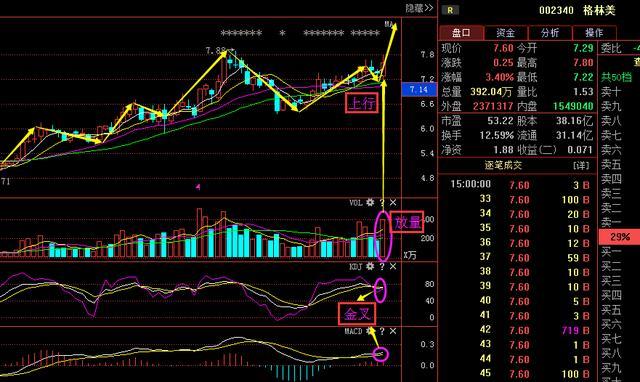
Task: Click 净资 1.88 value
Action: coord(503,150)
